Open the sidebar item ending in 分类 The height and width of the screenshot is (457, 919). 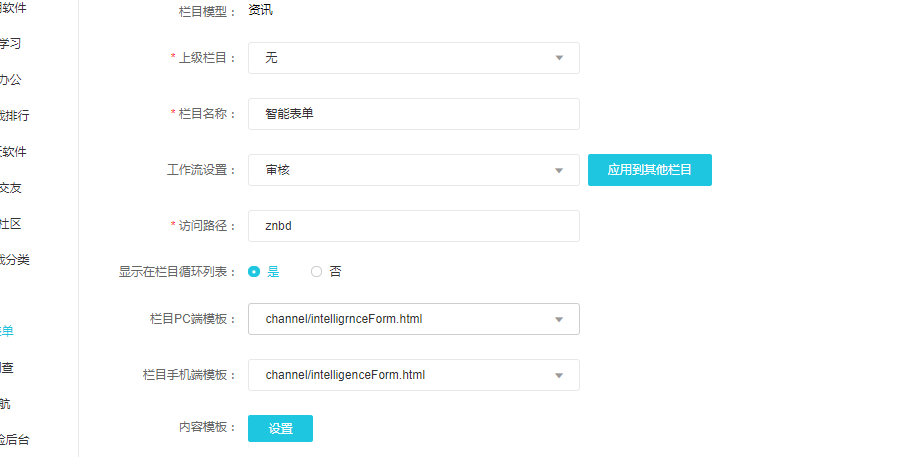coord(15,259)
